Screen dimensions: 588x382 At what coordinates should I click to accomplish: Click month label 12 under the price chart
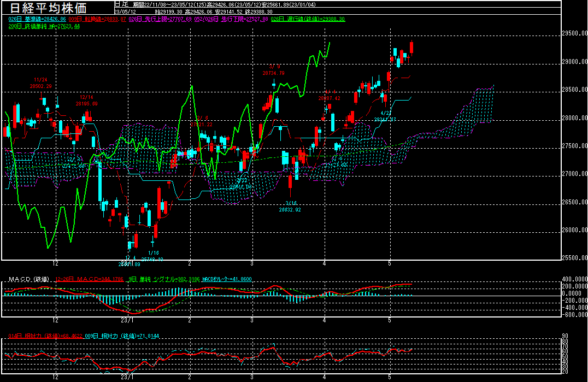pyautogui.click(x=56, y=263)
